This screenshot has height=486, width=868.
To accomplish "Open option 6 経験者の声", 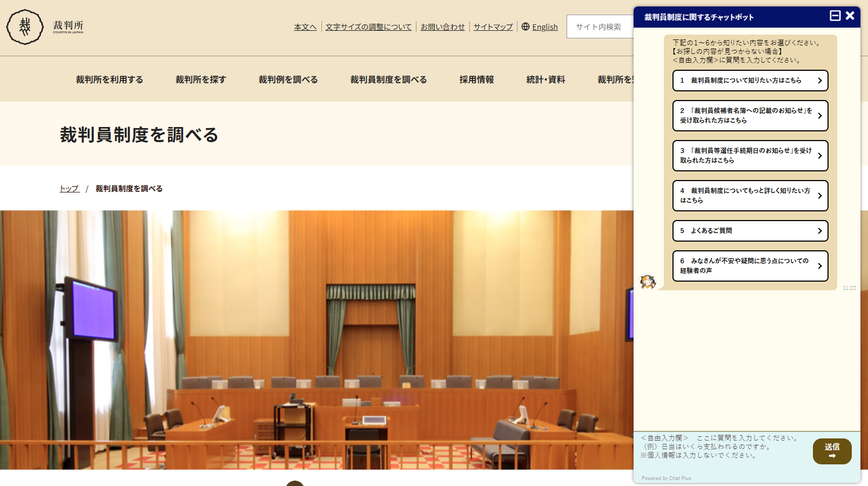I will (750, 266).
